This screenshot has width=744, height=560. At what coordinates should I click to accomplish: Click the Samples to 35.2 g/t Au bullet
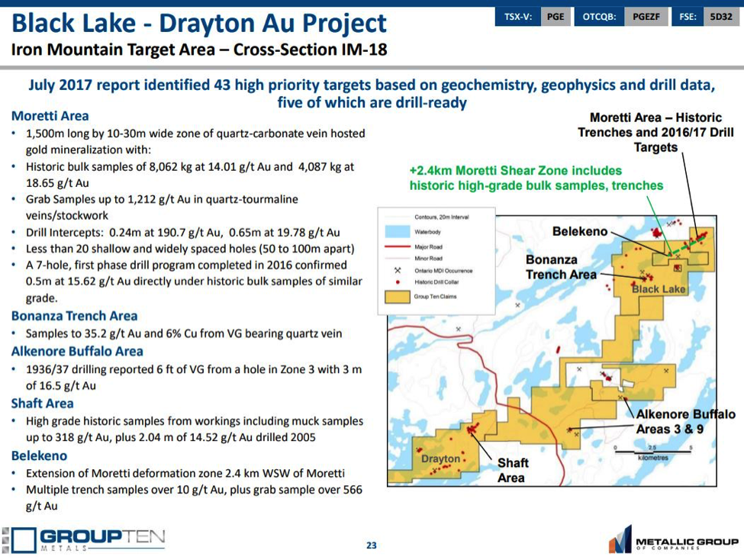(184, 333)
